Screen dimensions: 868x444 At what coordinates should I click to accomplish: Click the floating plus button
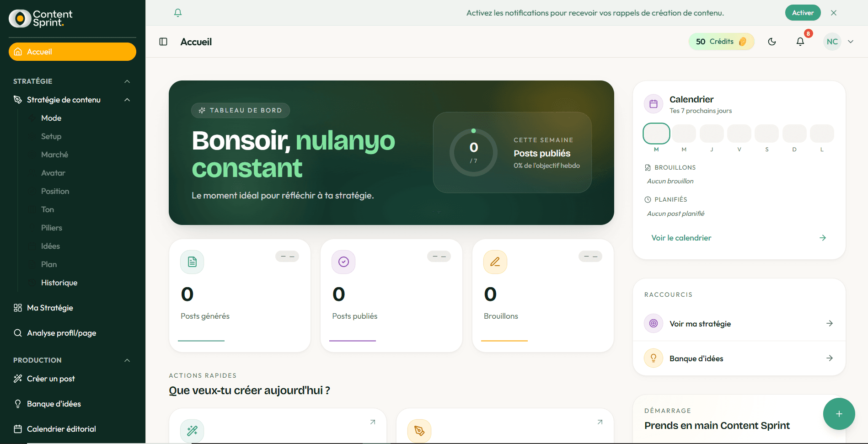[839, 414]
